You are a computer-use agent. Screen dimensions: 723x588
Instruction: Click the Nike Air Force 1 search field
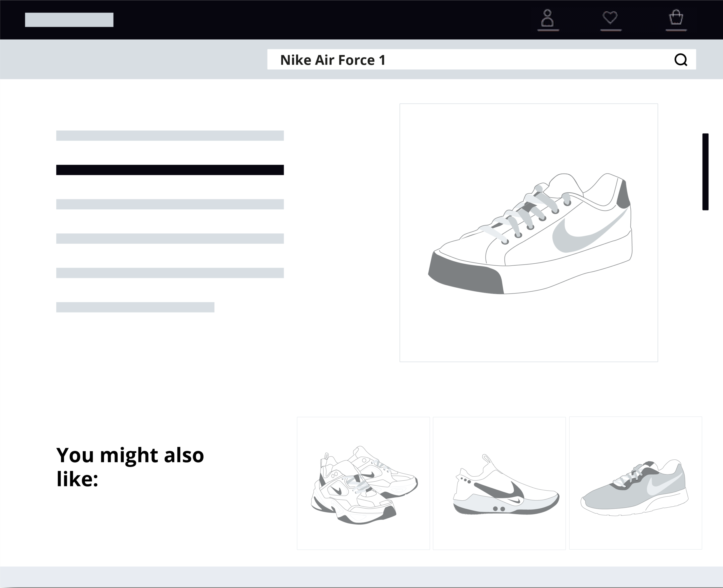coord(481,59)
